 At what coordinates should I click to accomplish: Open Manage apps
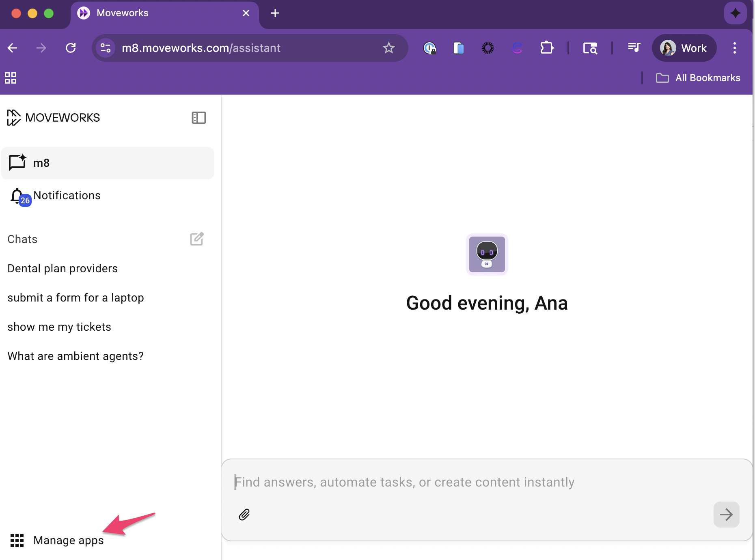click(x=57, y=541)
